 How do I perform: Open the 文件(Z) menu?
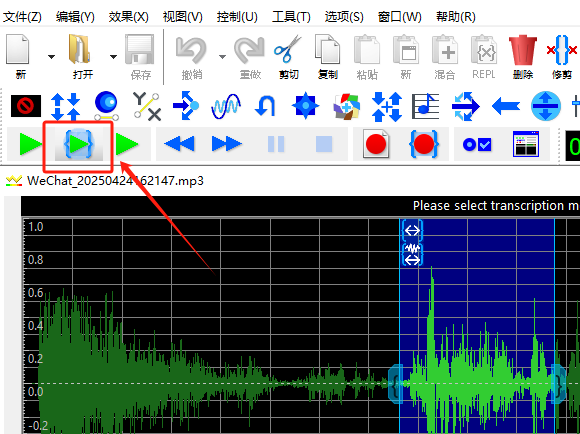pos(22,17)
